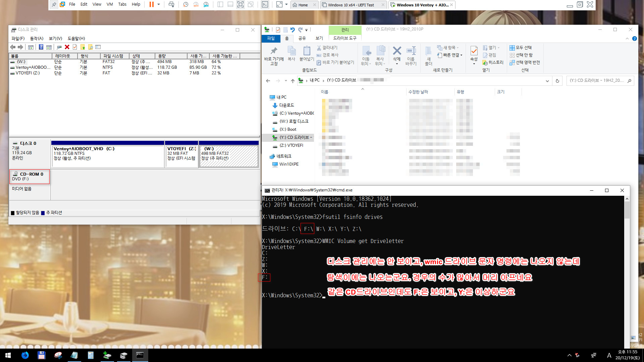Select VTOYEFI (Z:) row in volume list

(134, 73)
